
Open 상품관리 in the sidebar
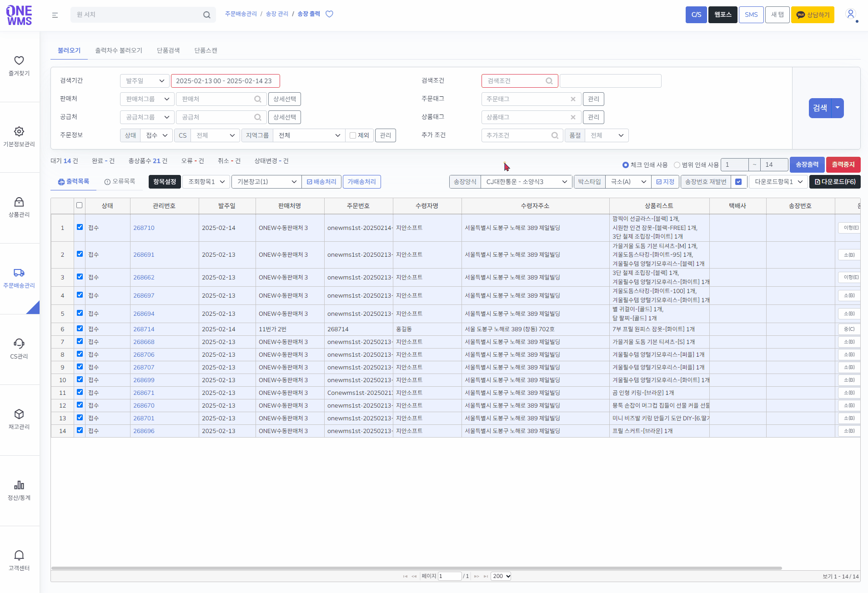coord(19,208)
